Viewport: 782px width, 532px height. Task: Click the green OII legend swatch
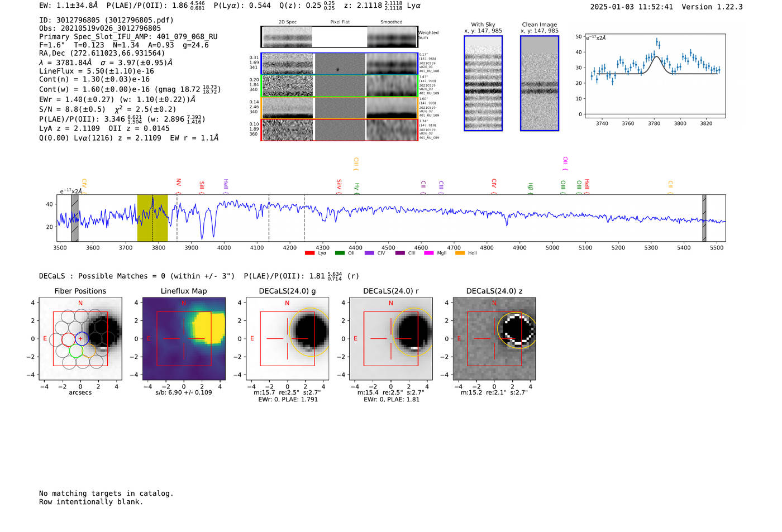(340, 253)
